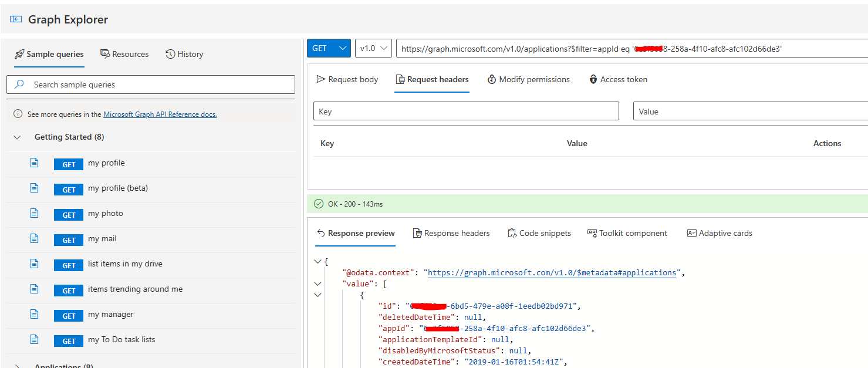Click the Request headers icon

(400, 79)
